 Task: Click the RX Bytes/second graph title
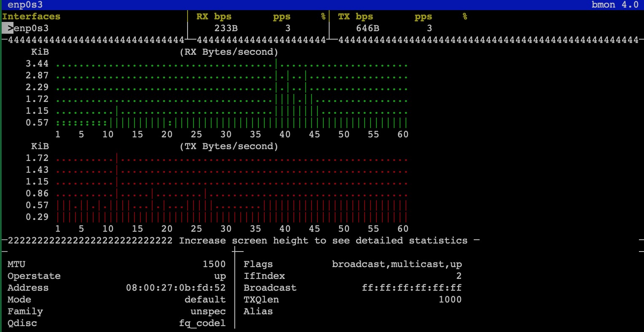[x=229, y=52]
